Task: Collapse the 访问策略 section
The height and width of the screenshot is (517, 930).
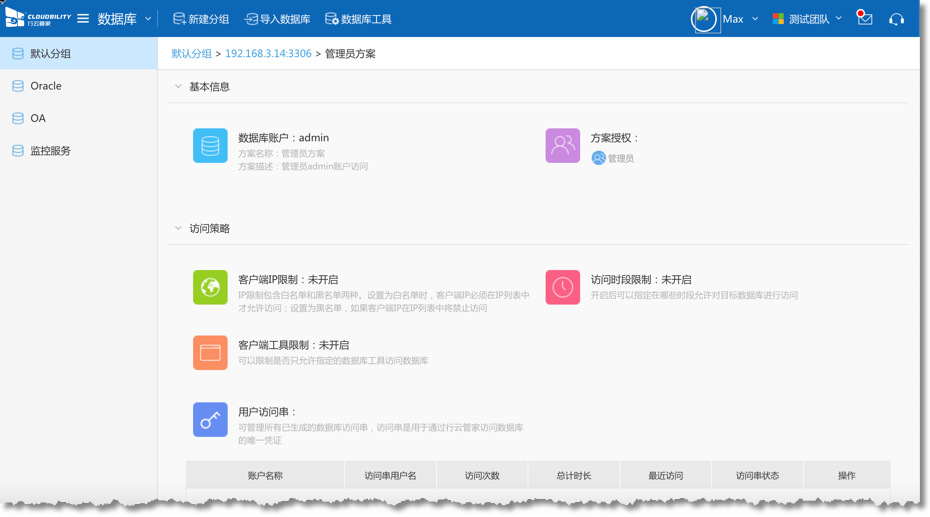Action: coord(178,229)
